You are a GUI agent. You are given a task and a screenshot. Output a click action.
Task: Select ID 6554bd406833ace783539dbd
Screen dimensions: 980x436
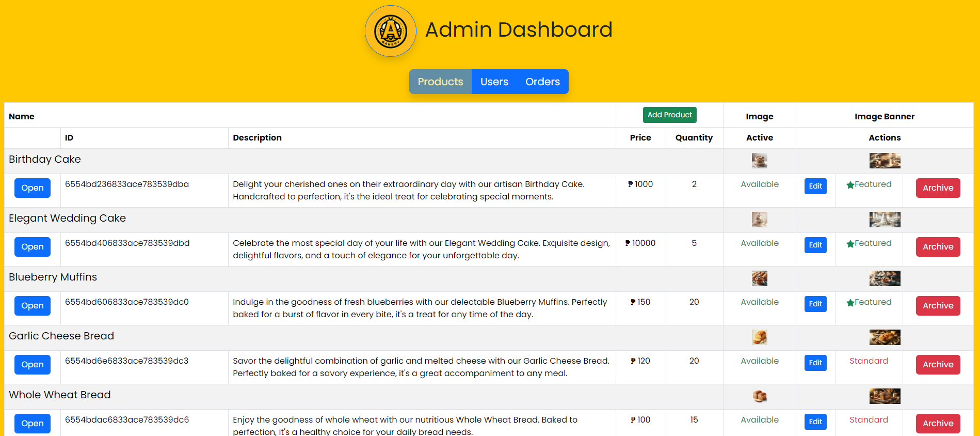tap(127, 243)
